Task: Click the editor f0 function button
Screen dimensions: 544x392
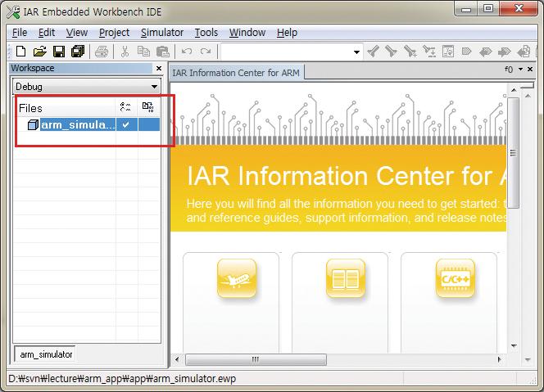Action: tap(509, 70)
